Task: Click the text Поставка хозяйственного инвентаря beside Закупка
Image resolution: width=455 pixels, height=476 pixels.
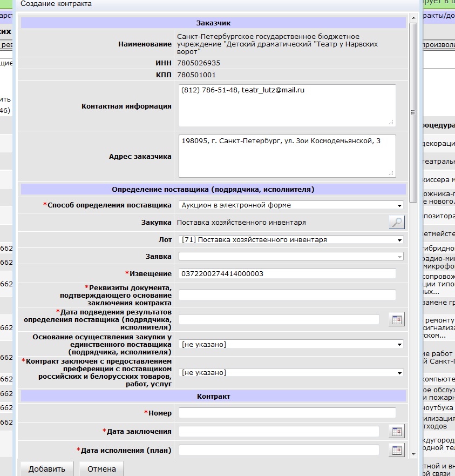Action: pos(241,223)
